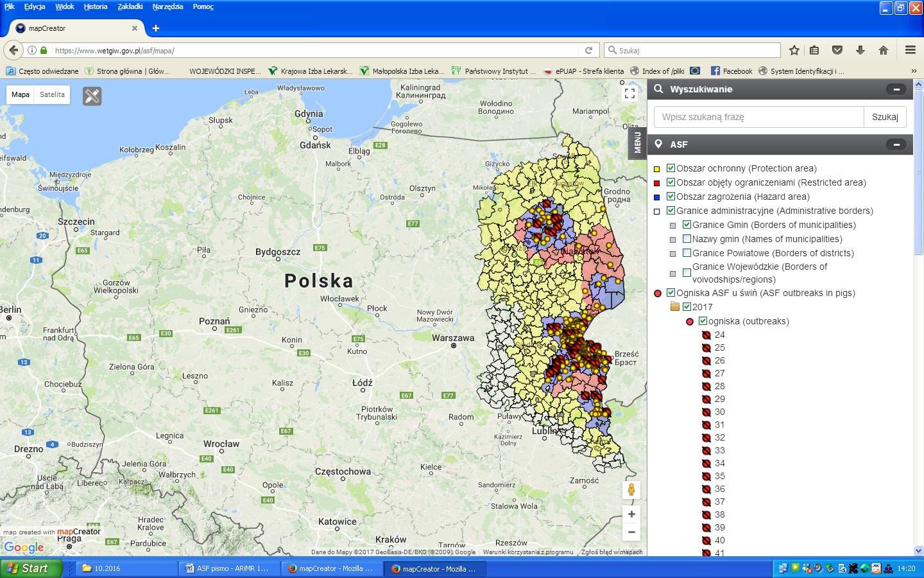Collapse the ASF layers panel
This screenshot has height=578, width=924.
click(x=896, y=144)
